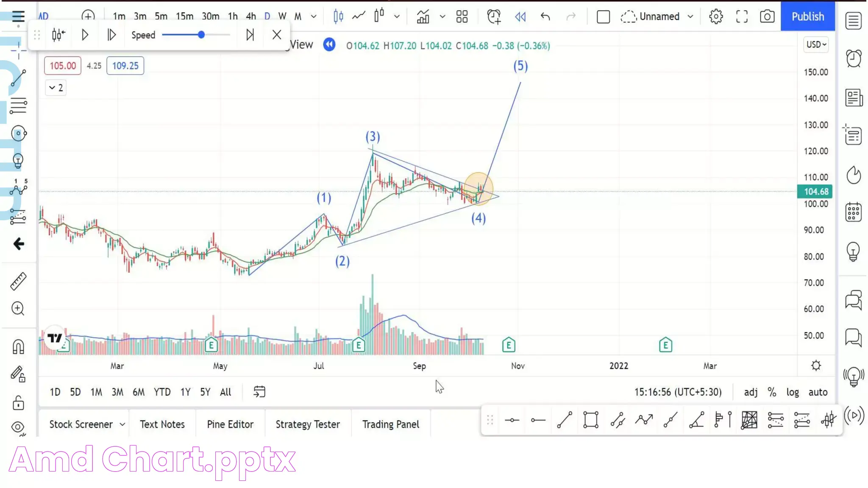Viewport: 868px width, 488px height.
Task: Click the Publish button
Action: pos(808,16)
